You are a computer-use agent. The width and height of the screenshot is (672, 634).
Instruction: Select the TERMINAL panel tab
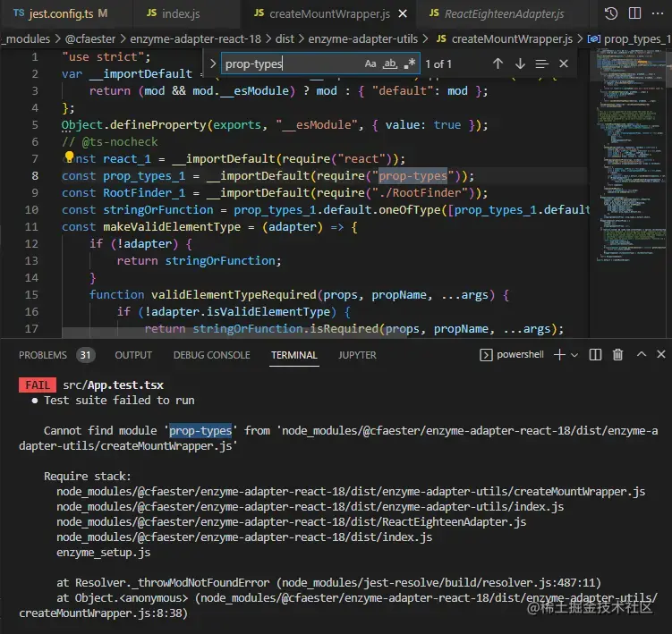coord(294,355)
